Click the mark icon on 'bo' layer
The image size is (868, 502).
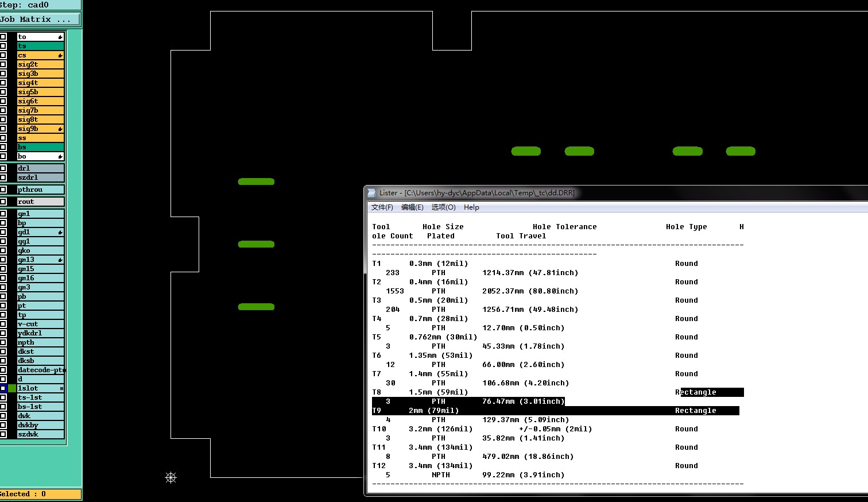coord(60,156)
